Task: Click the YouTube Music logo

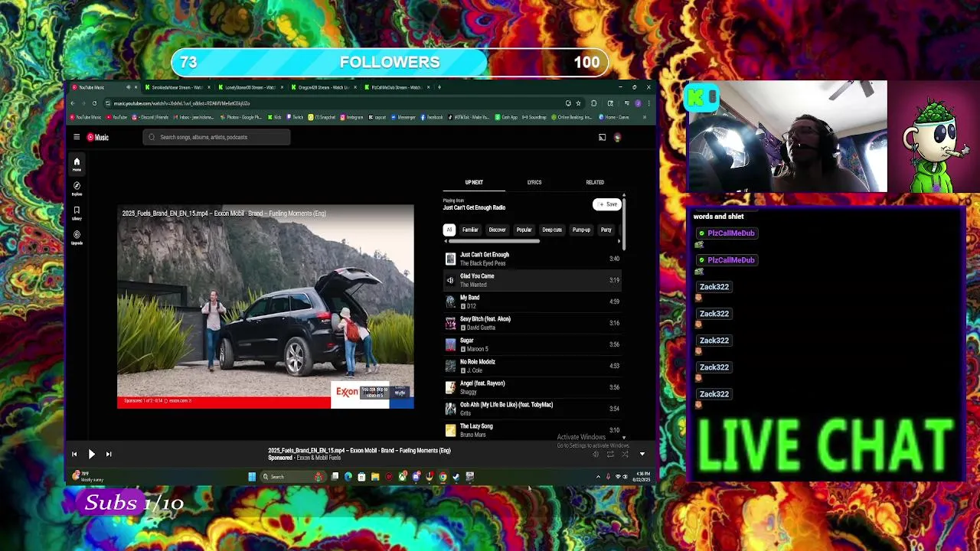Action: point(98,137)
